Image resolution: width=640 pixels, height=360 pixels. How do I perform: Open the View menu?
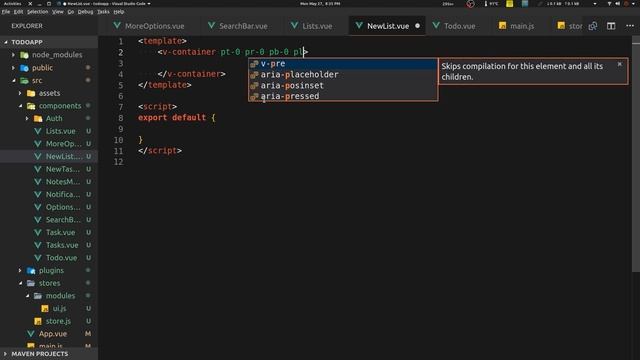pos(58,12)
